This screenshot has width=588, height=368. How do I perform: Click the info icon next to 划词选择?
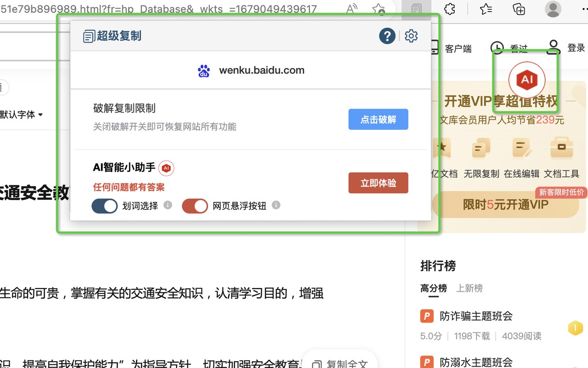[x=168, y=205]
